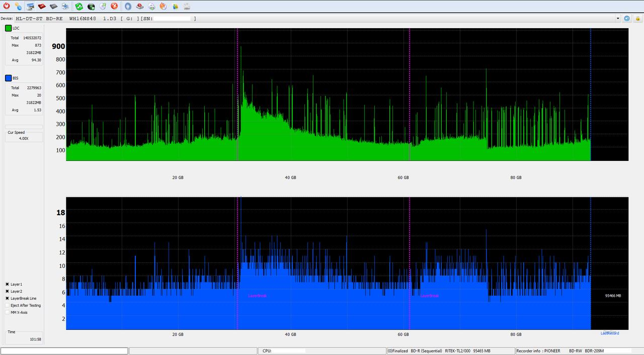Click the LDC Avg value 94.30
Viewport: 644px width, 355px height.
click(36, 60)
